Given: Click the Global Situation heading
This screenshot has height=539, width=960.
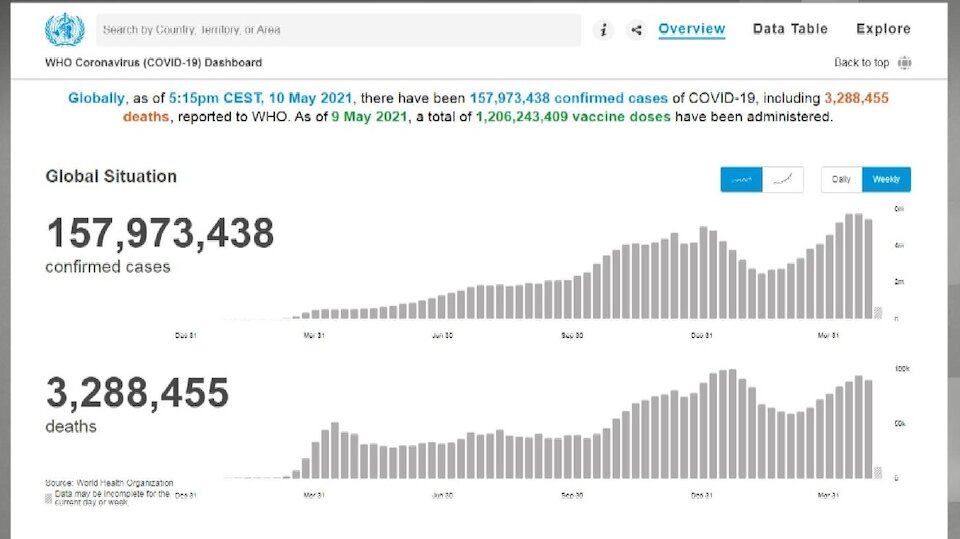Looking at the screenshot, I should coord(111,176).
